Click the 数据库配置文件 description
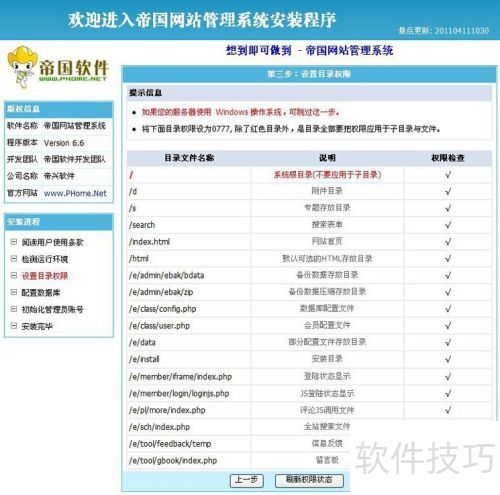Viewport: 500px width, 495px height. tap(327, 309)
